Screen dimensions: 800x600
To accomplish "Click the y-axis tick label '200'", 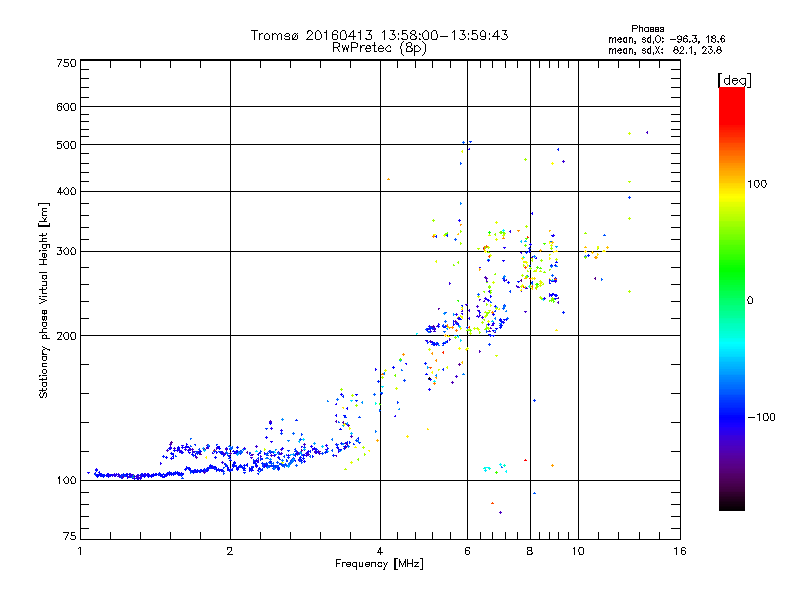I will tap(66, 336).
